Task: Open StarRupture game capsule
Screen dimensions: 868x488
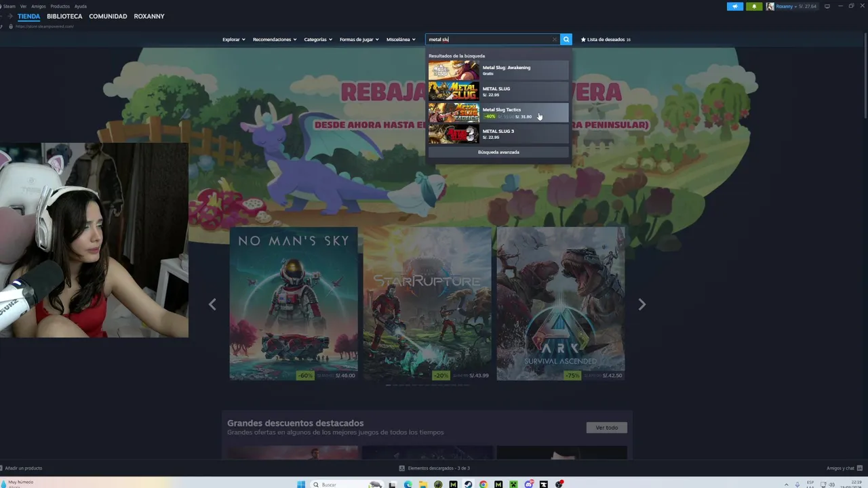Action: click(x=427, y=303)
